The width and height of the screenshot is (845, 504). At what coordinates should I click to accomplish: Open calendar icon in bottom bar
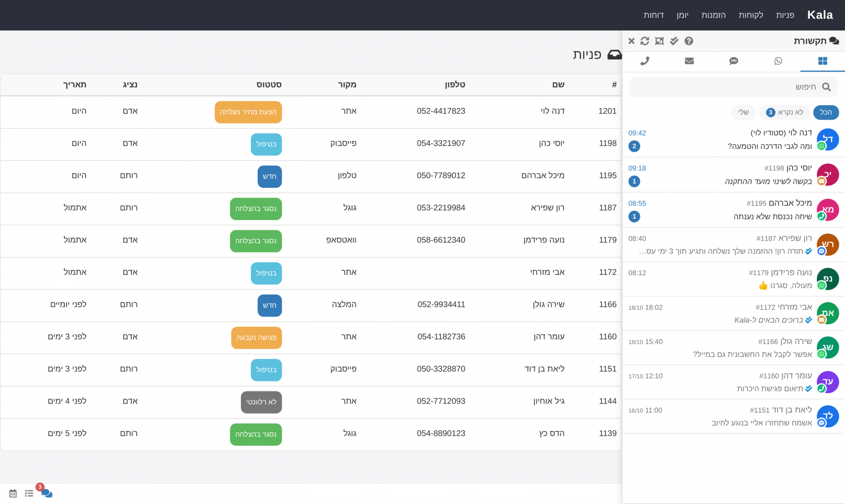point(13,493)
